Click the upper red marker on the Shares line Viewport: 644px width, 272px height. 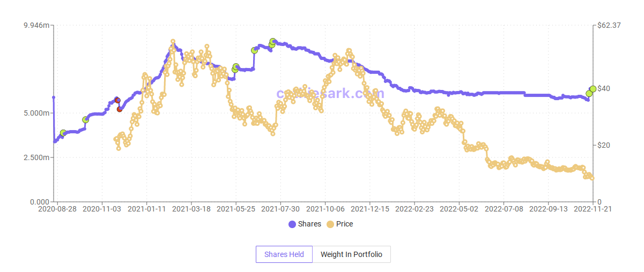(117, 100)
